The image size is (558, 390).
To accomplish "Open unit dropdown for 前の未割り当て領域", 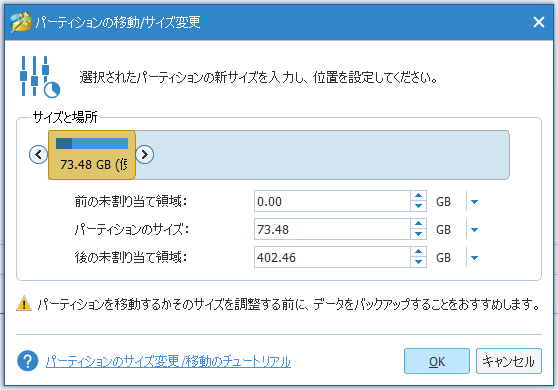I will click(x=474, y=202).
